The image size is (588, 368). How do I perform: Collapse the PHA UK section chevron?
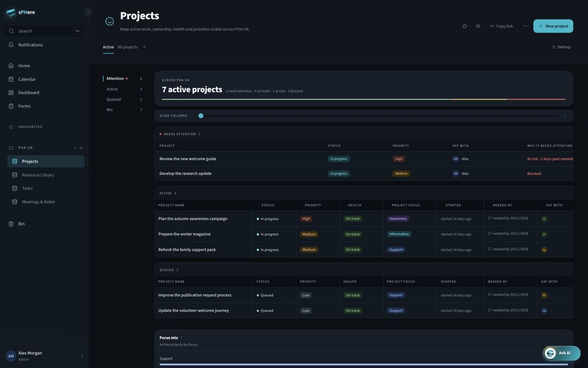[x=75, y=148]
